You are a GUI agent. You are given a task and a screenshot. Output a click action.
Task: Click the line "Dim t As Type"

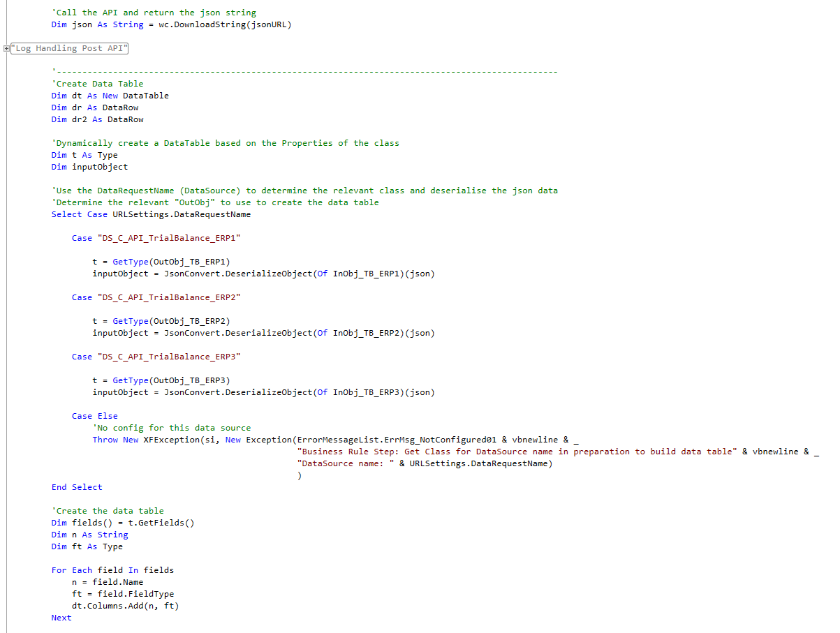click(84, 155)
